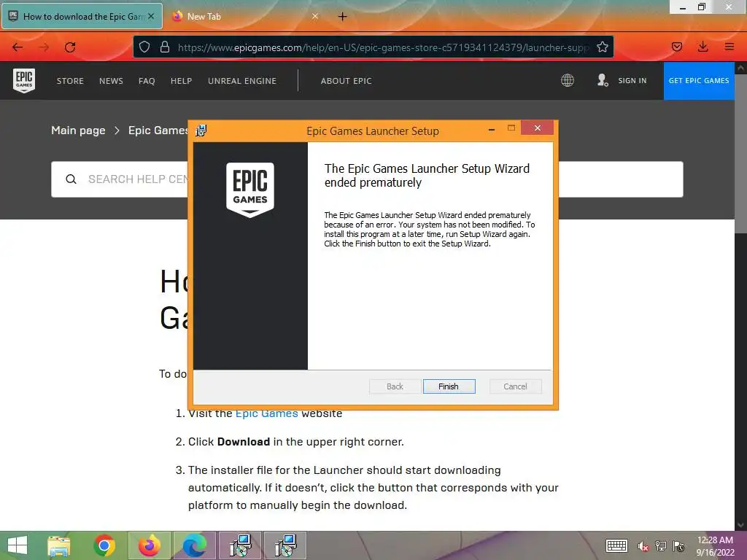Image resolution: width=747 pixels, height=560 pixels.
Task: Select the first installer taskbar icon
Action: click(x=239, y=545)
